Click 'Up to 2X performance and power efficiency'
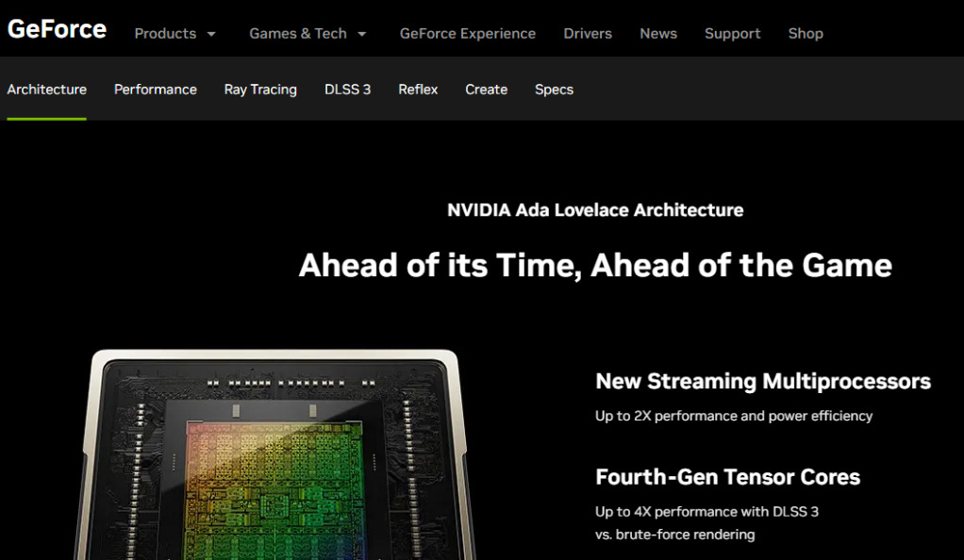Image resolution: width=964 pixels, height=560 pixels. [734, 416]
